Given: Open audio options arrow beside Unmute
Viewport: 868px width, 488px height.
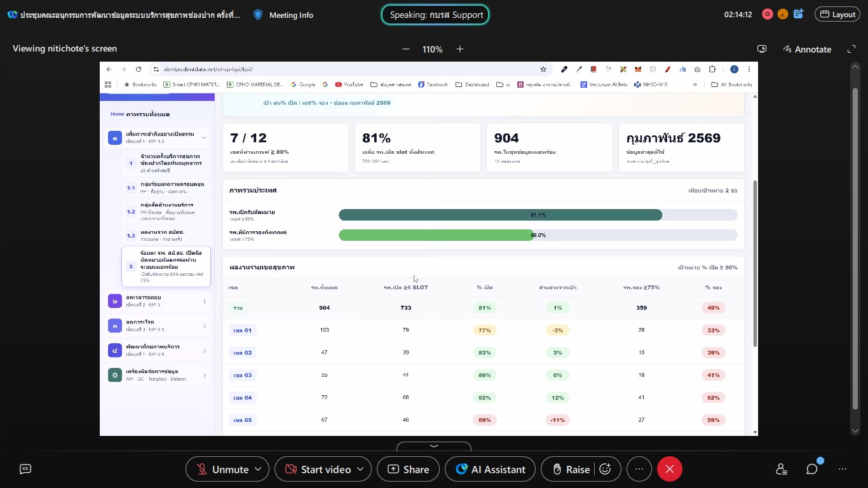Looking at the screenshot, I should click(258, 469).
